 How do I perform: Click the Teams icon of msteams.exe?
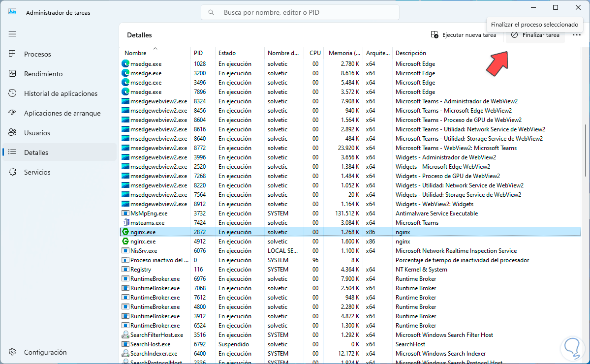pos(125,223)
